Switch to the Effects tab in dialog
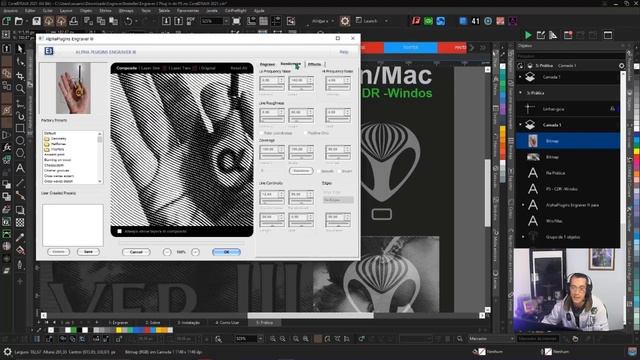 tap(314, 64)
